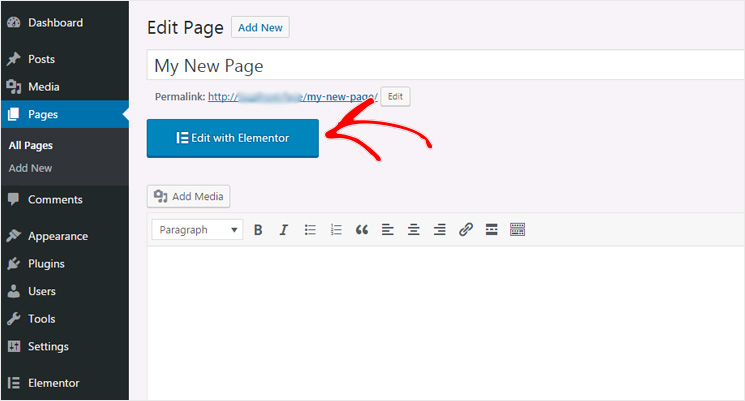Apply blockquote formatting
745x401 pixels.
click(x=362, y=230)
